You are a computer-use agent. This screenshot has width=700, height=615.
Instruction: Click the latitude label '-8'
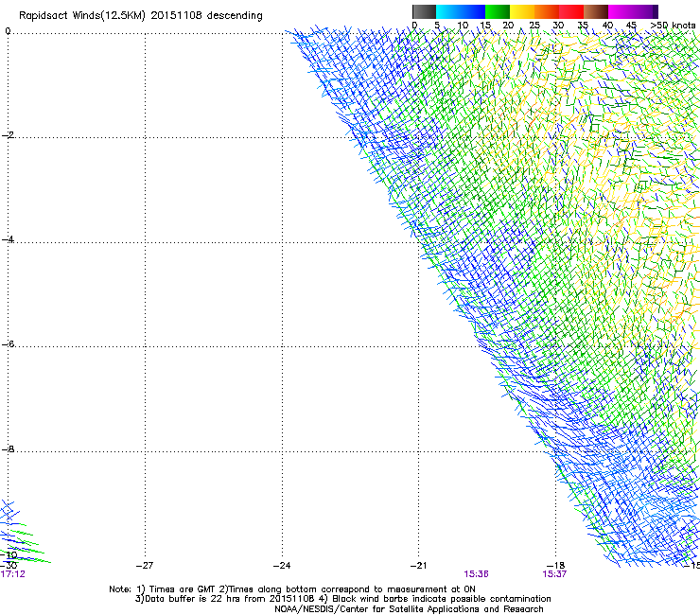click(8, 448)
